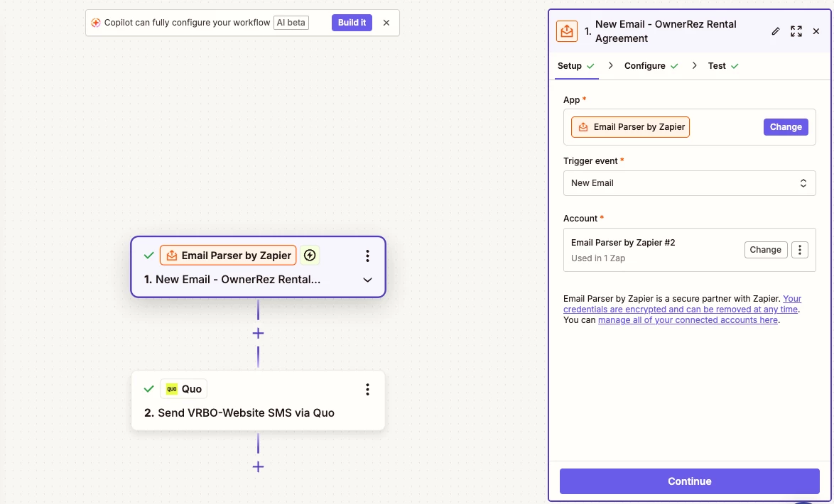
Task: Click the AI beta badge
Action: coord(291,23)
